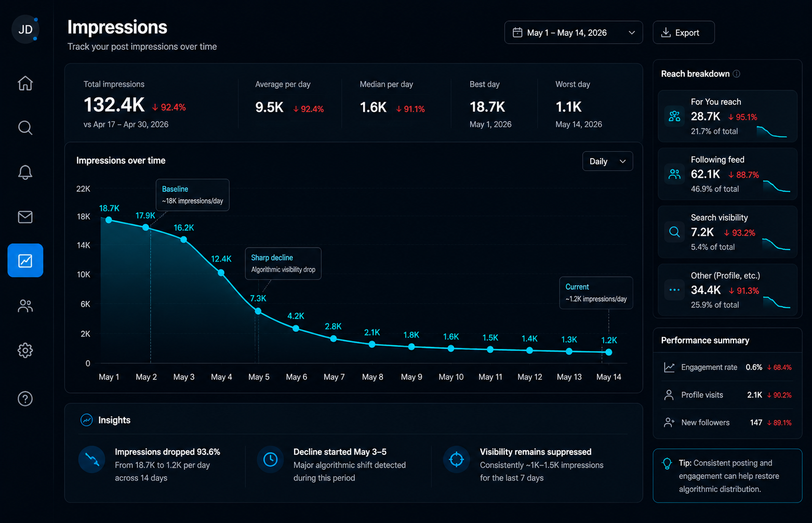812x523 pixels.
Task: Click the May 14 data point 1.2K
Action: click(x=608, y=352)
